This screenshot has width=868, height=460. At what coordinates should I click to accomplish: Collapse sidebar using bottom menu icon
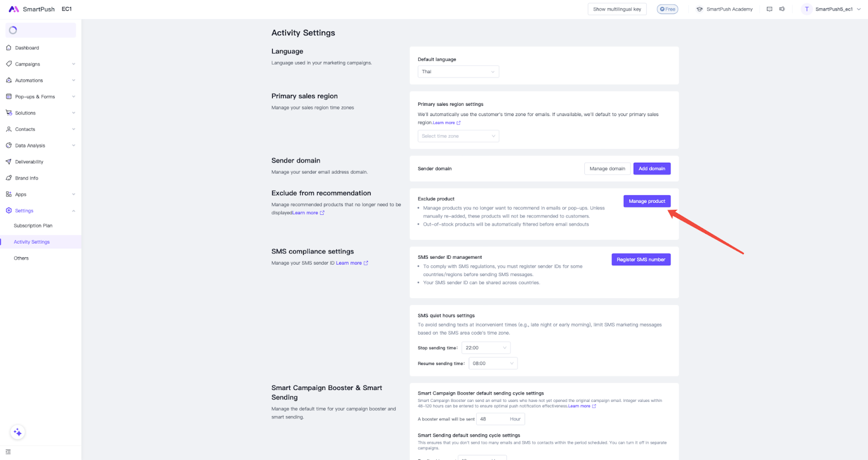click(8, 452)
